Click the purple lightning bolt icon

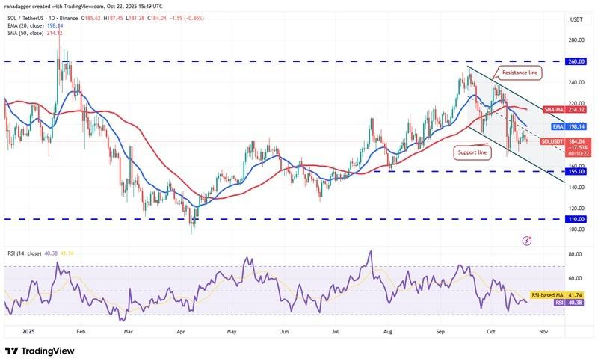pos(527,241)
